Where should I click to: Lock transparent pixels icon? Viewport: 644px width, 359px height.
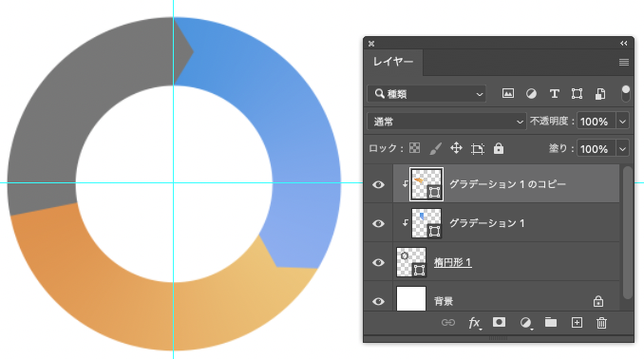414,148
